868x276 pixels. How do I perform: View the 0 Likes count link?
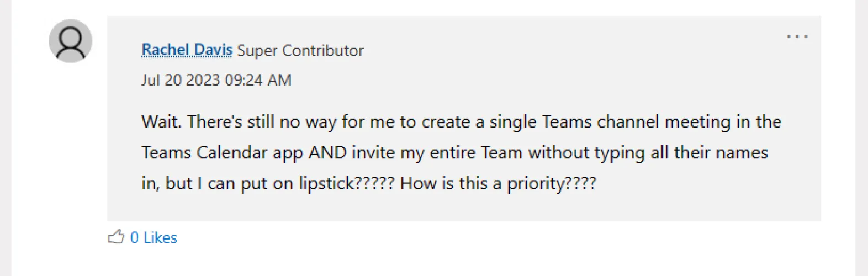pos(154,237)
